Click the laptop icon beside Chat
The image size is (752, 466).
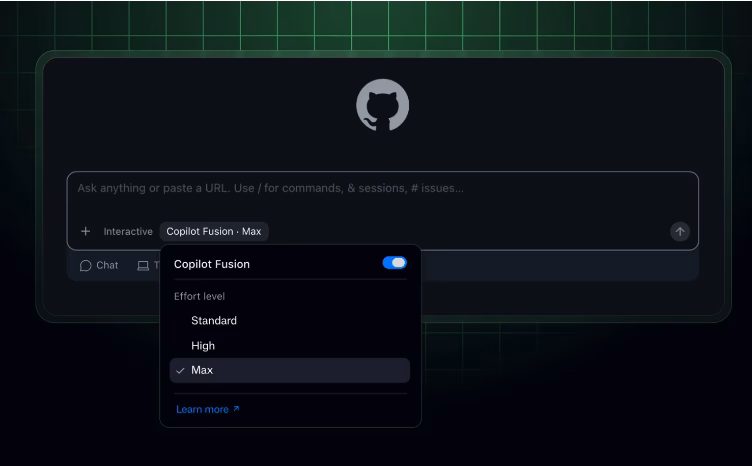[x=143, y=266]
